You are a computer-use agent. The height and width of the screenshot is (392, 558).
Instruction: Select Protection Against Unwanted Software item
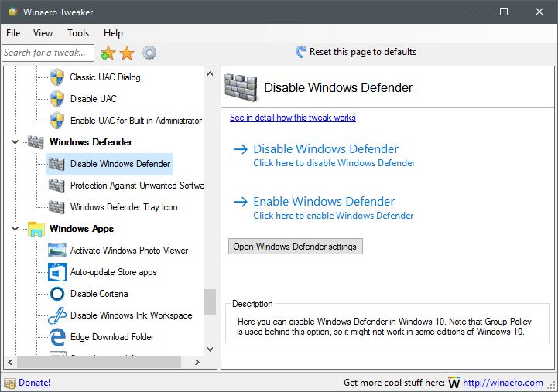tap(137, 186)
